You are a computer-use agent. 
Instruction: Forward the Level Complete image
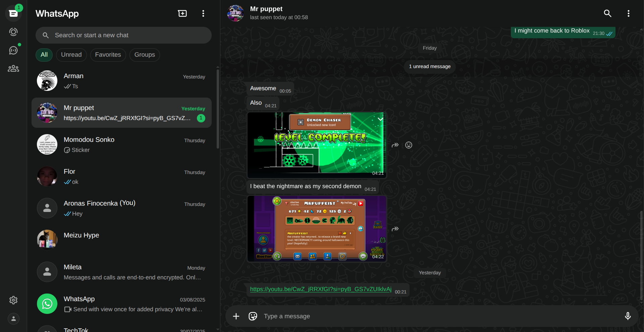tap(395, 145)
